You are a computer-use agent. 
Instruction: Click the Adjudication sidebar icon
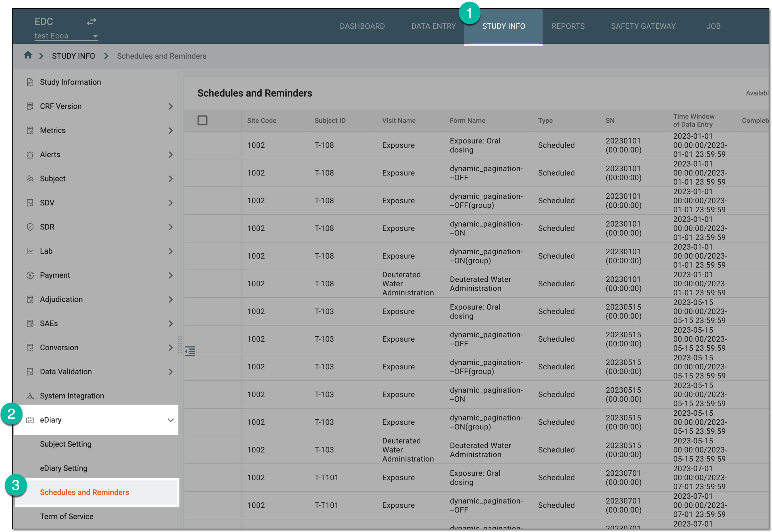click(x=30, y=299)
